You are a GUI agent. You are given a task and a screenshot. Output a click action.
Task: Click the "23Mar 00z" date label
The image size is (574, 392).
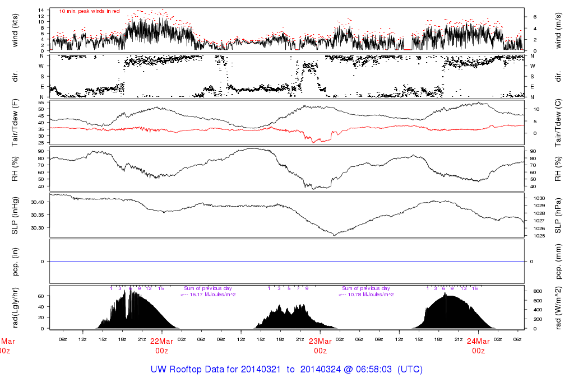pos(320,346)
